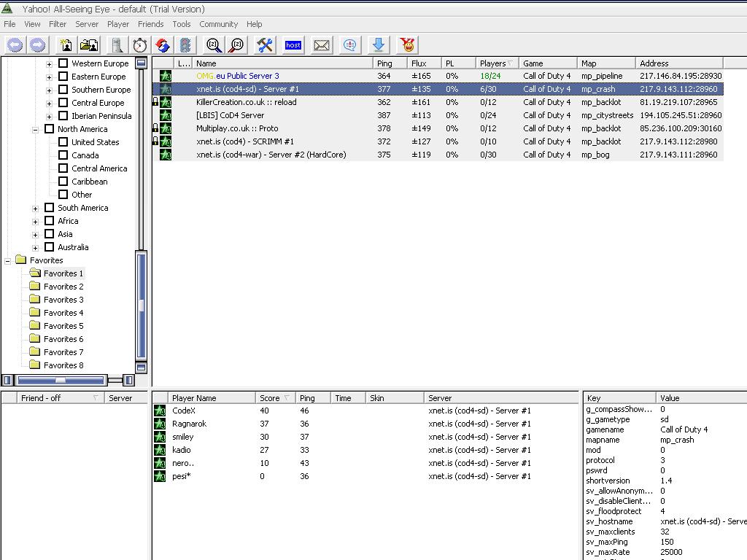Collapse the North America tree node
747x560 pixels.
(x=35, y=130)
